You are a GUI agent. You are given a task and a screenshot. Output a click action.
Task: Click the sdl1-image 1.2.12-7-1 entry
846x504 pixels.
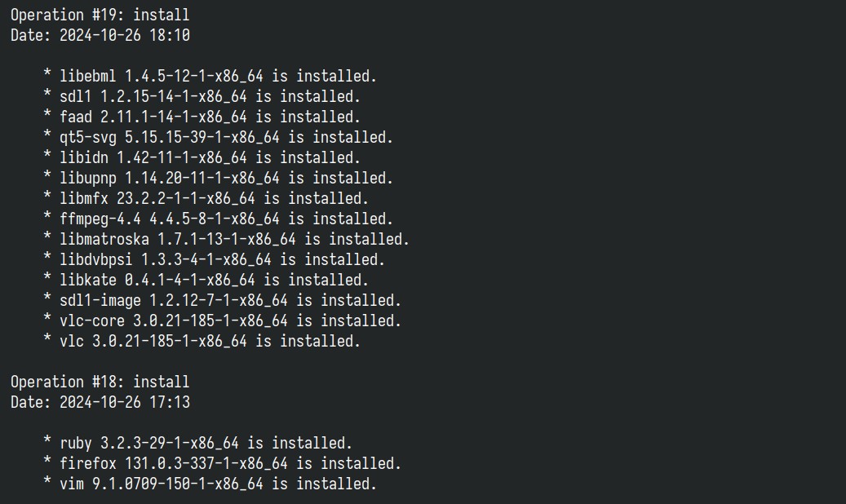pos(222,301)
